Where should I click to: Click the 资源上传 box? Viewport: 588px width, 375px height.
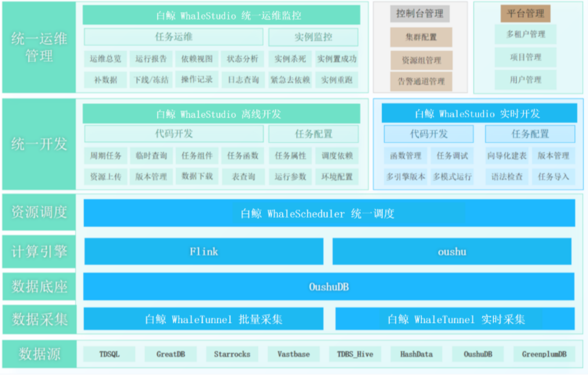click(x=106, y=177)
